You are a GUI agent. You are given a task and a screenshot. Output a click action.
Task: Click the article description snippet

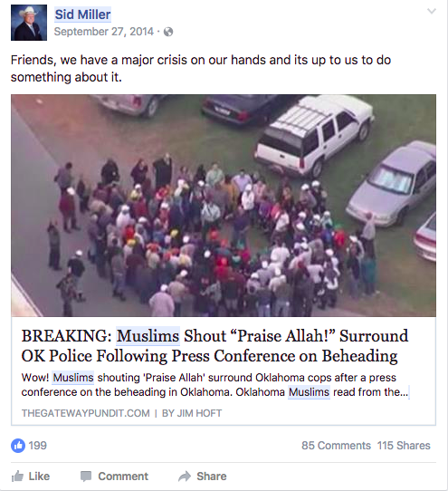(214, 384)
